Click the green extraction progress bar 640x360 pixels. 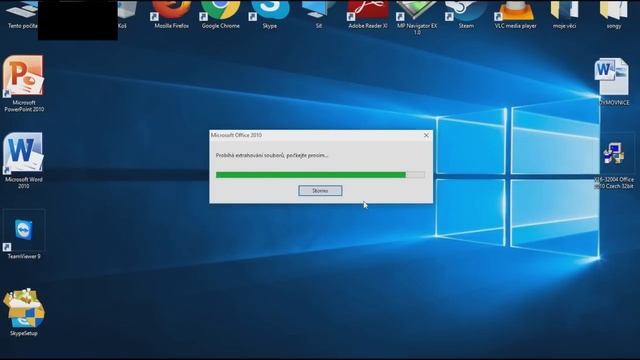coord(320,175)
